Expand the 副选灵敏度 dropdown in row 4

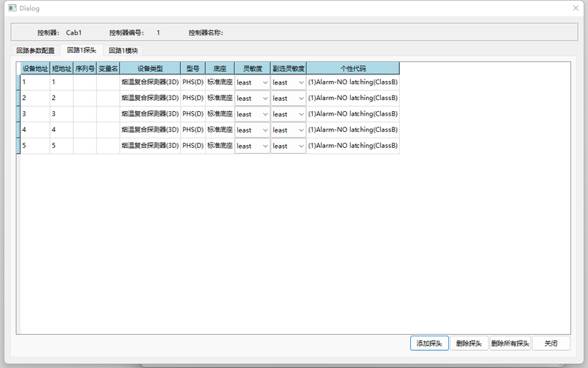click(x=288, y=130)
